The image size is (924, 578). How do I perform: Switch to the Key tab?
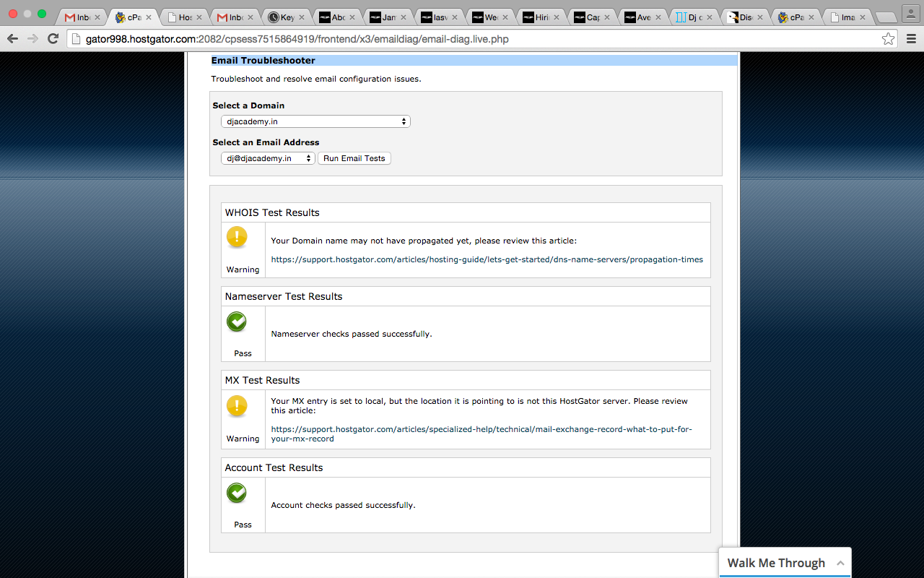(x=287, y=17)
